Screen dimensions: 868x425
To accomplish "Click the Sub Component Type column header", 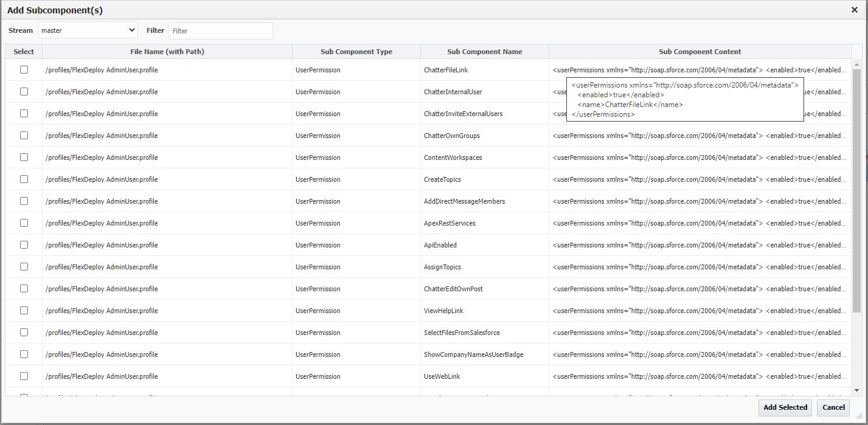I will pos(356,52).
